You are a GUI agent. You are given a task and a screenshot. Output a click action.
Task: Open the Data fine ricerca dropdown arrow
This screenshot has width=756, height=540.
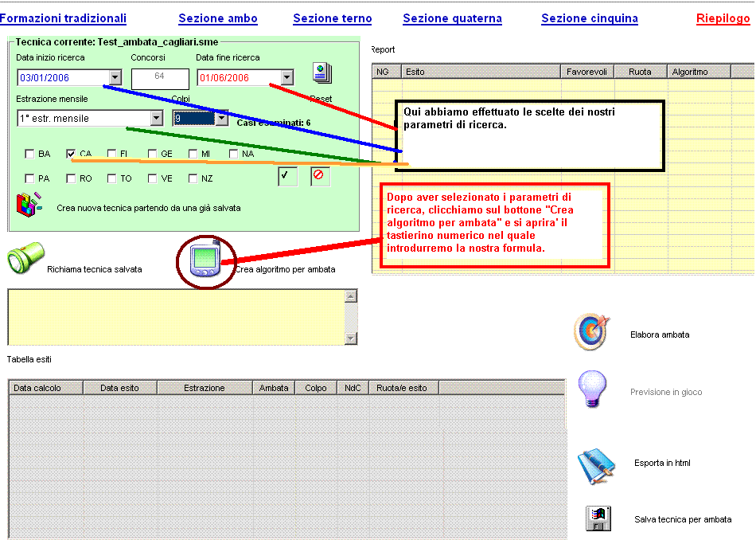point(287,77)
